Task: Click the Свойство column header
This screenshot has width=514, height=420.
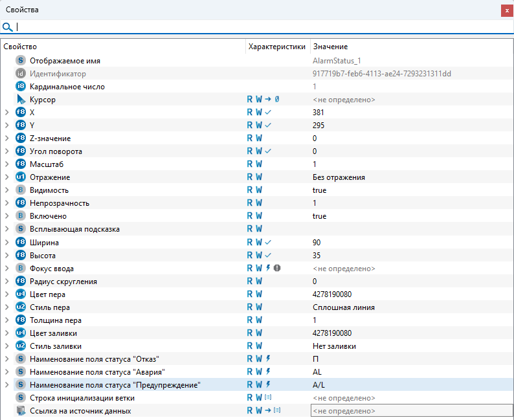Action: tap(20, 47)
